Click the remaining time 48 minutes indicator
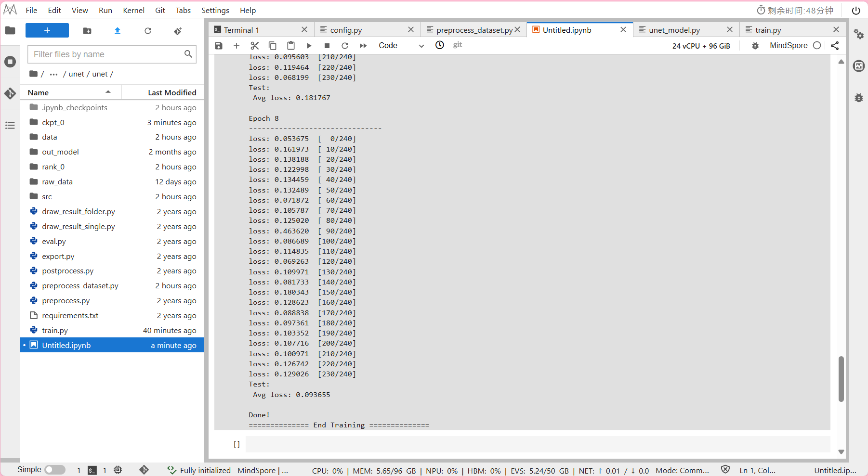Screen dimensions: 868x476 [795, 10]
